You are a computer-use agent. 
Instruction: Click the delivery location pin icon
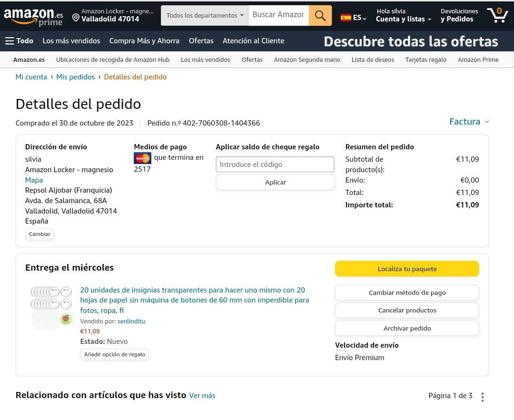click(x=76, y=18)
